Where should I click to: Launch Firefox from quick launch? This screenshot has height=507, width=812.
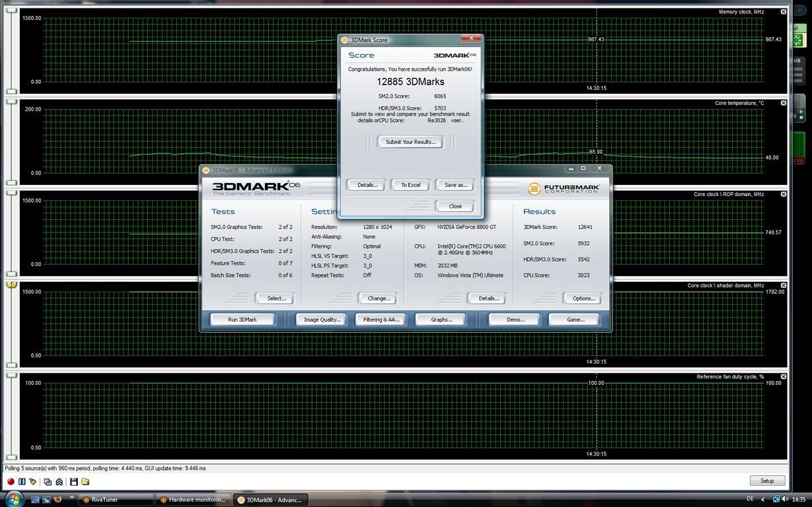click(57, 500)
